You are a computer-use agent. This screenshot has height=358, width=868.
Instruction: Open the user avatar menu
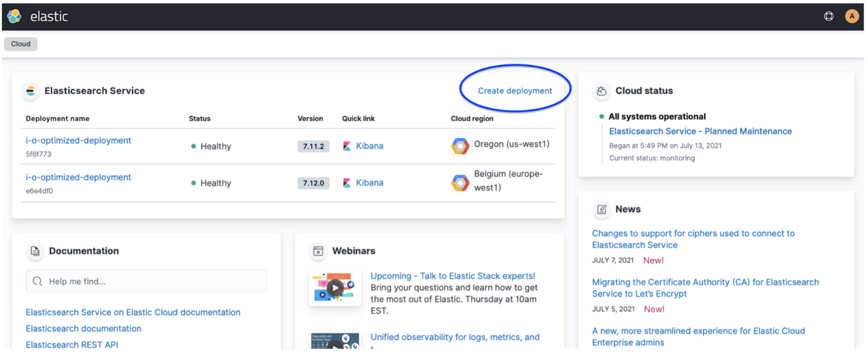tap(852, 16)
